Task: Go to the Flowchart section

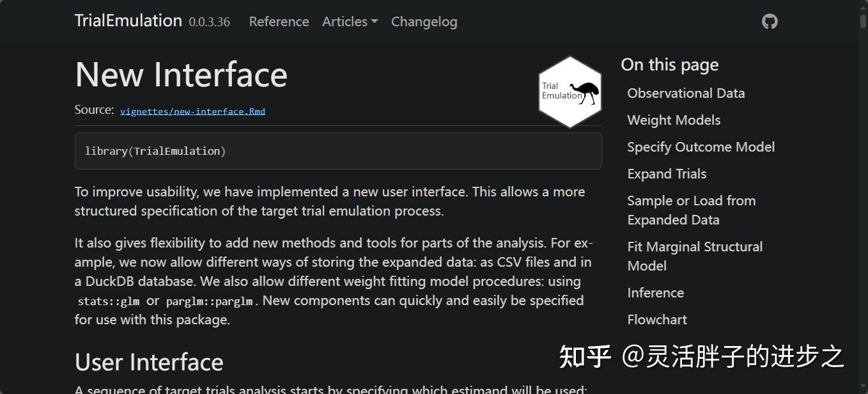Action: coord(657,319)
